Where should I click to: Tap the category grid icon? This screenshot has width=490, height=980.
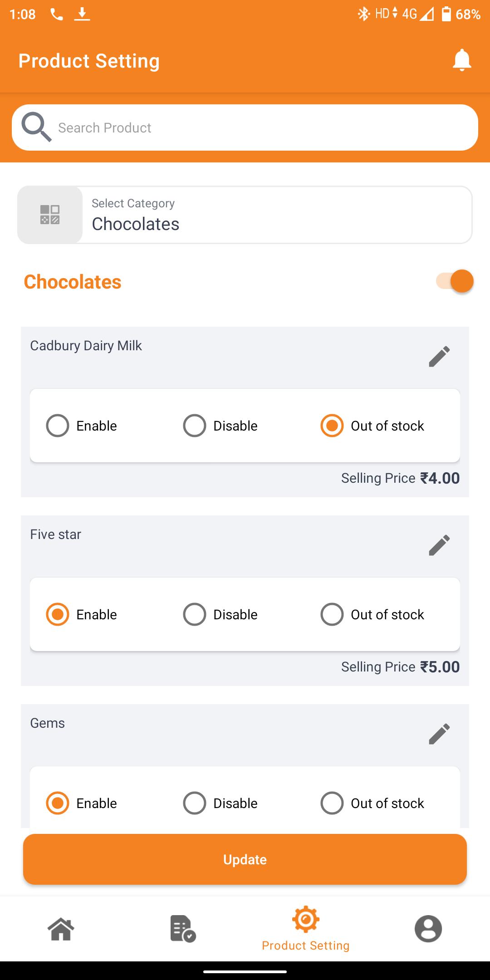click(50, 215)
